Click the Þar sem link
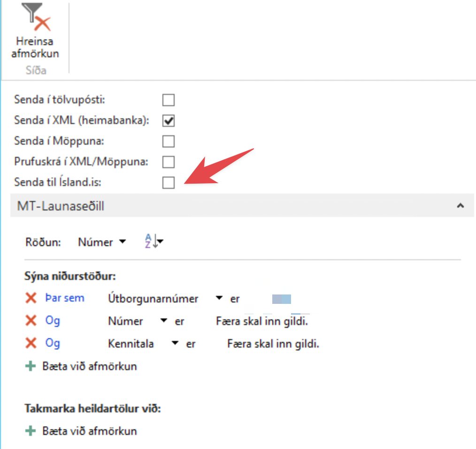Image resolution: width=476 pixels, height=449 pixels. 65,298
